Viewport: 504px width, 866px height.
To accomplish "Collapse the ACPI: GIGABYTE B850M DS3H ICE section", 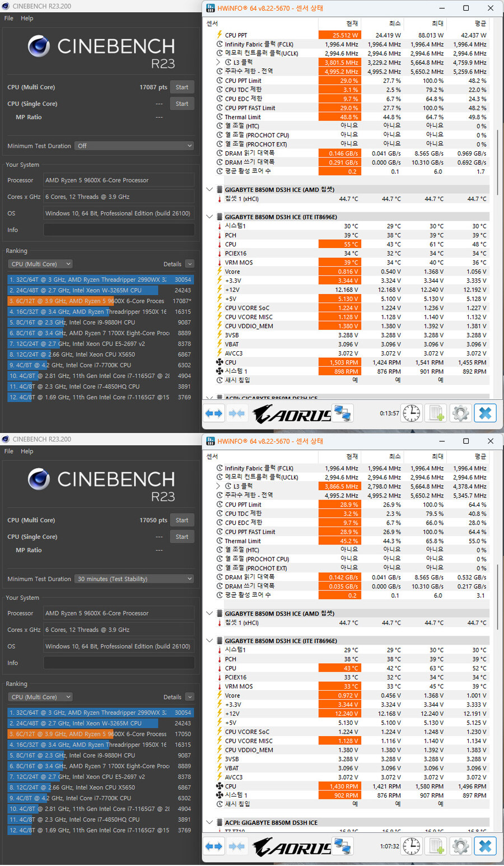I will tap(209, 823).
